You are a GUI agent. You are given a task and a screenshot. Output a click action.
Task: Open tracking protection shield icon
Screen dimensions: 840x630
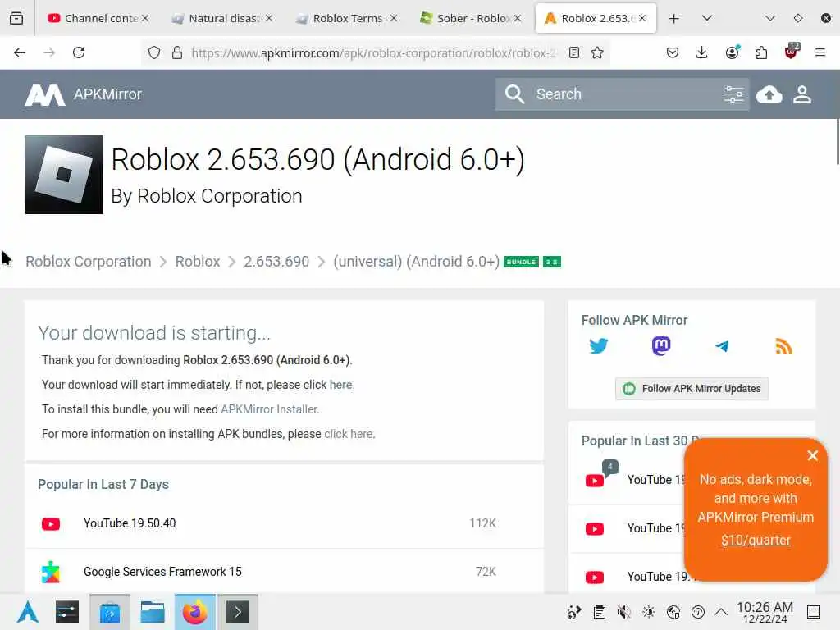pos(154,52)
